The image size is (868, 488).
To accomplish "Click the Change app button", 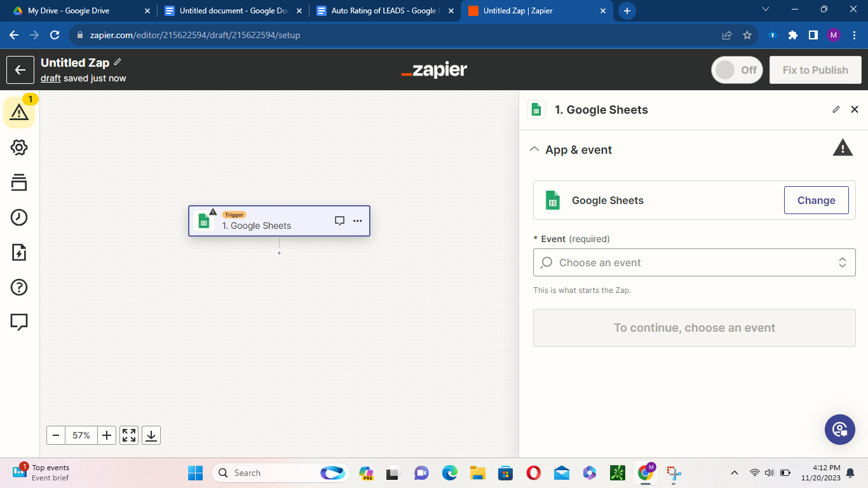I will point(816,200).
